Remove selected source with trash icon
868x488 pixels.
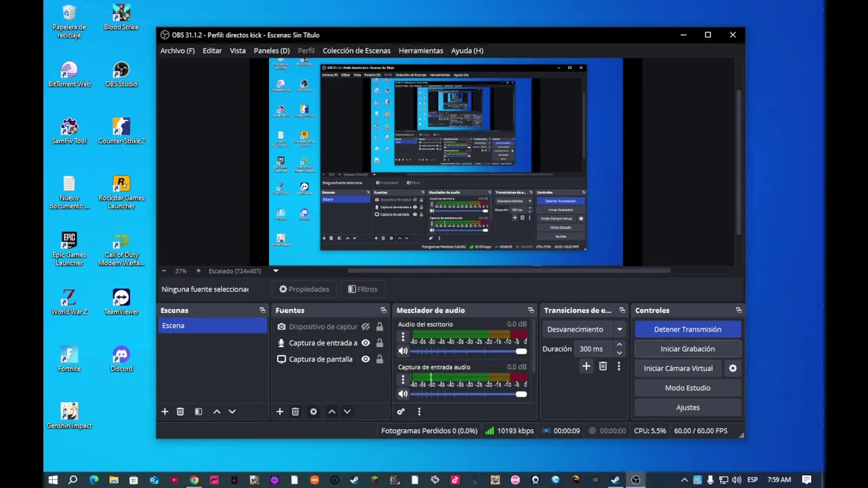(295, 411)
